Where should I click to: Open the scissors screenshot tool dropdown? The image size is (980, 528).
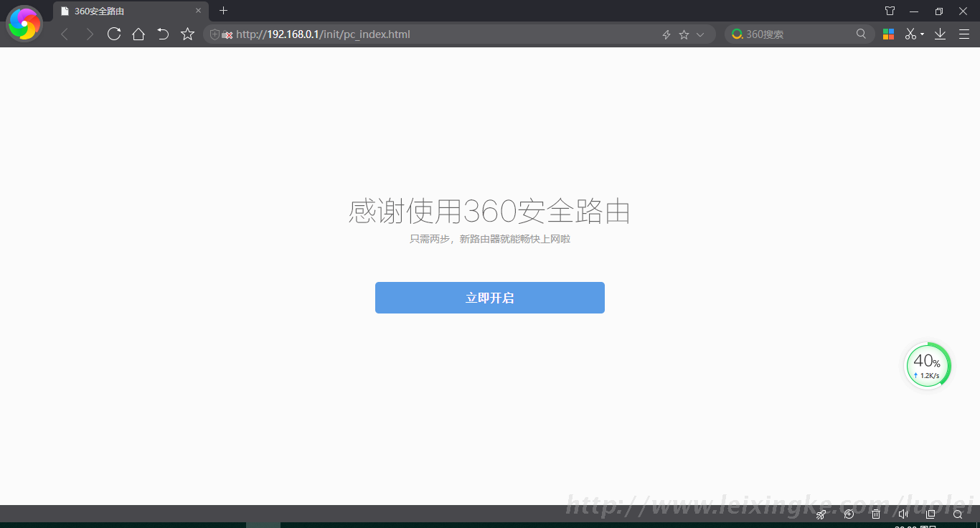[913, 34]
